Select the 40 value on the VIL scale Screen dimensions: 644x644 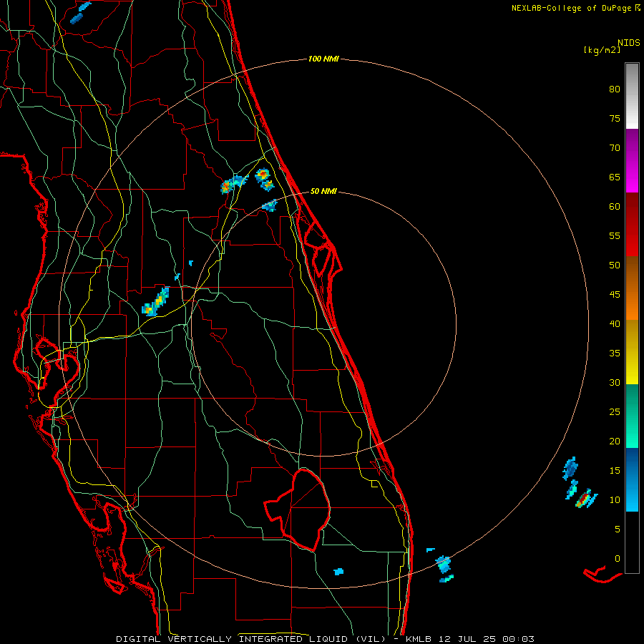615,323
